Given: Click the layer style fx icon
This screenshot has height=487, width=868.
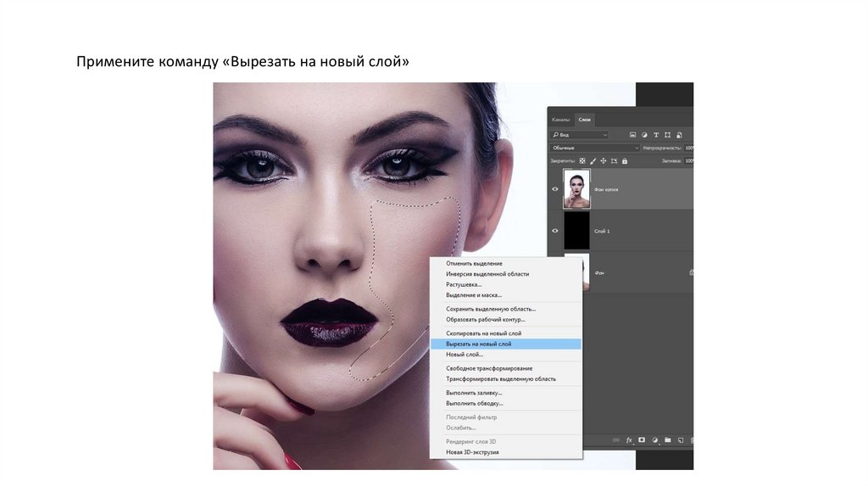Looking at the screenshot, I should click(x=629, y=440).
